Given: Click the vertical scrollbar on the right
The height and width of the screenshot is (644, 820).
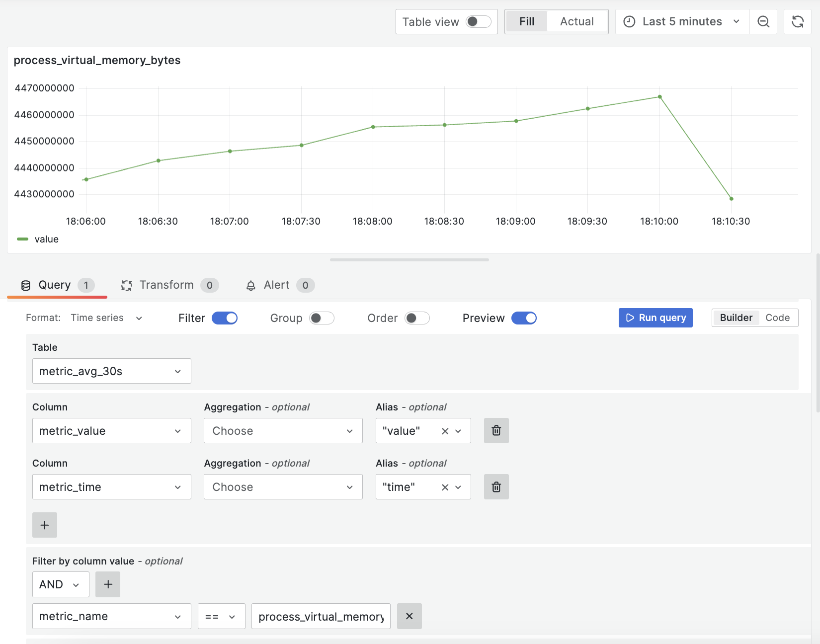Looking at the screenshot, I should coord(818,333).
